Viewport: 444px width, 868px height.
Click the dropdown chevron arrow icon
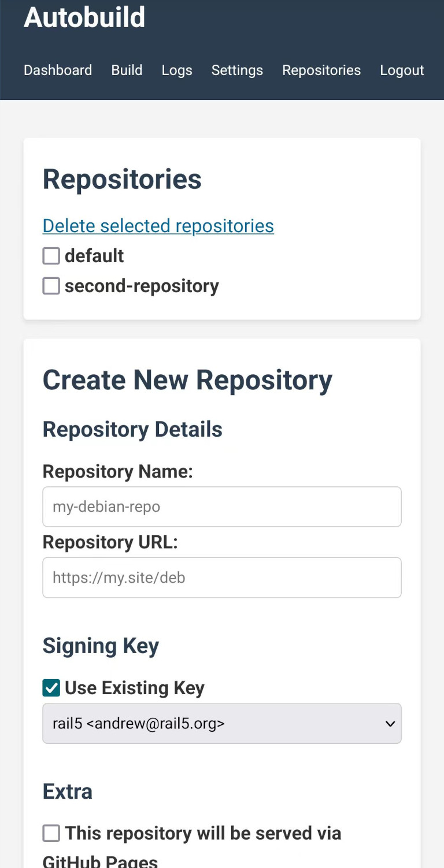pos(390,724)
